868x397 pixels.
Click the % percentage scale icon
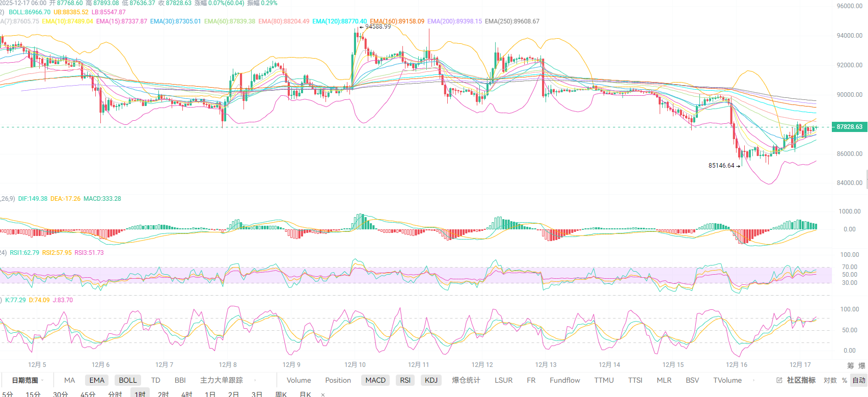click(845, 380)
